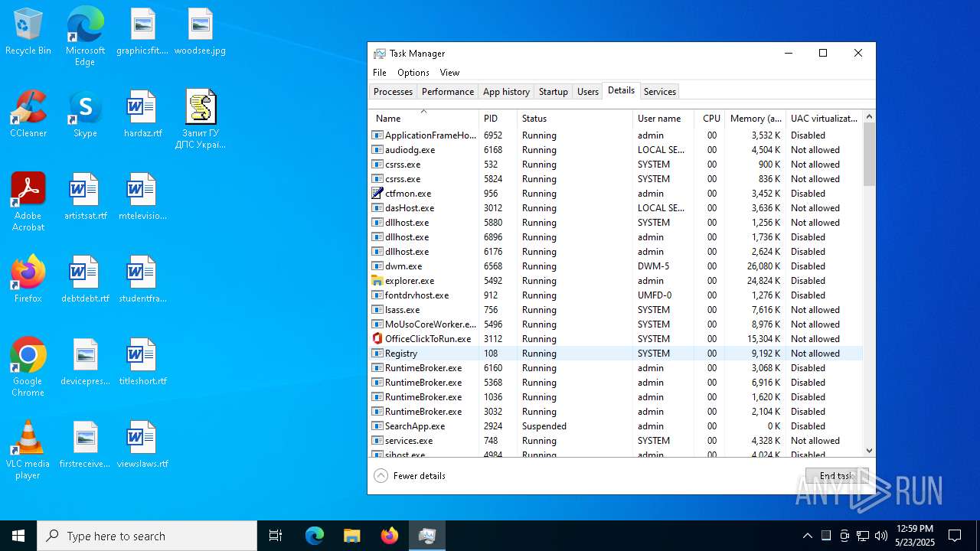Show hidden icons in system tray

[x=807, y=536]
